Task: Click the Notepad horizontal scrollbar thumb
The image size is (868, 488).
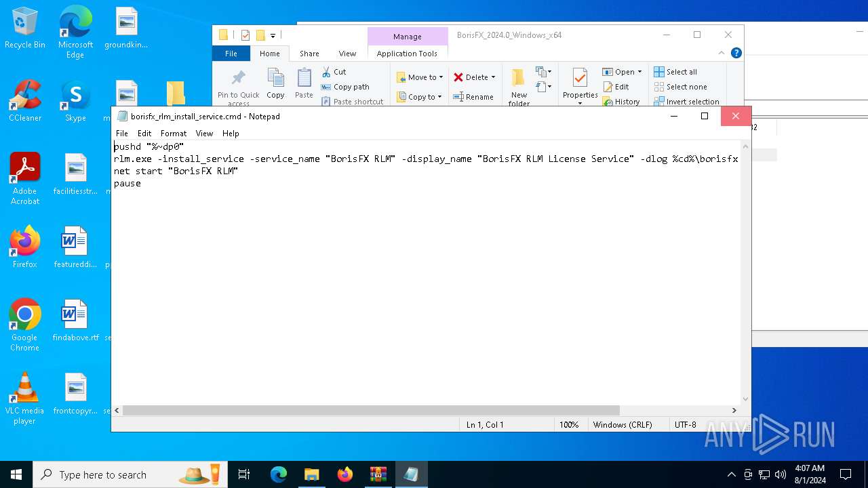Action: (371, 410)
